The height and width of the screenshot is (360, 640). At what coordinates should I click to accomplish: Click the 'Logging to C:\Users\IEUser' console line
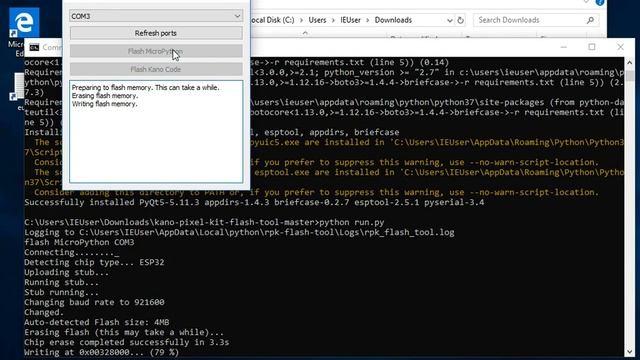pos(239,233)
